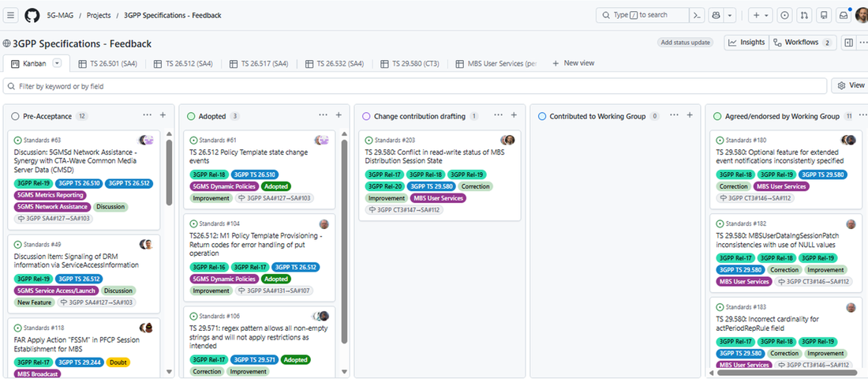The image size is (868, 379).
Task: Switch to TS 26.532 (SA4) tab
Action: tap(335, 64)
